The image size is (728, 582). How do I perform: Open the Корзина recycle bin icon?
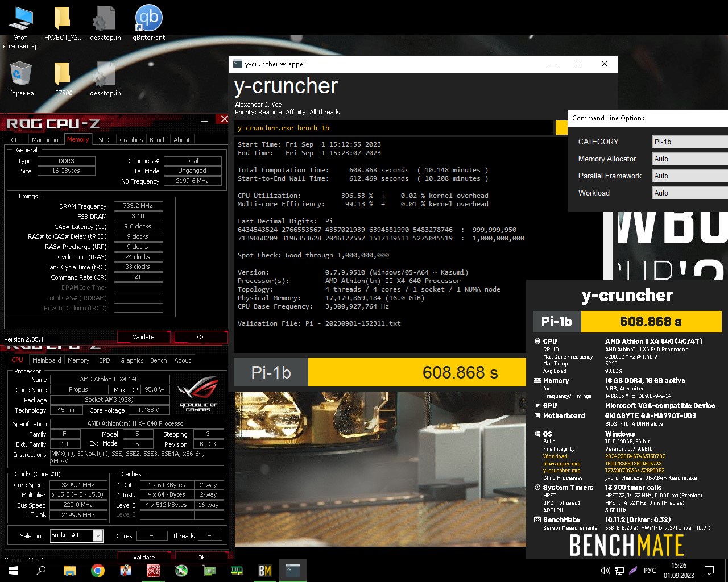[20, 79]
